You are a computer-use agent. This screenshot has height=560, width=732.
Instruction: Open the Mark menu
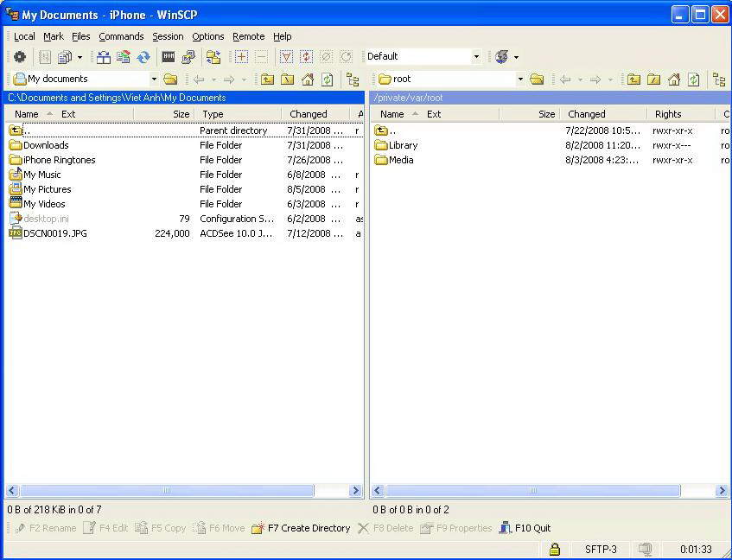(54, 36)
